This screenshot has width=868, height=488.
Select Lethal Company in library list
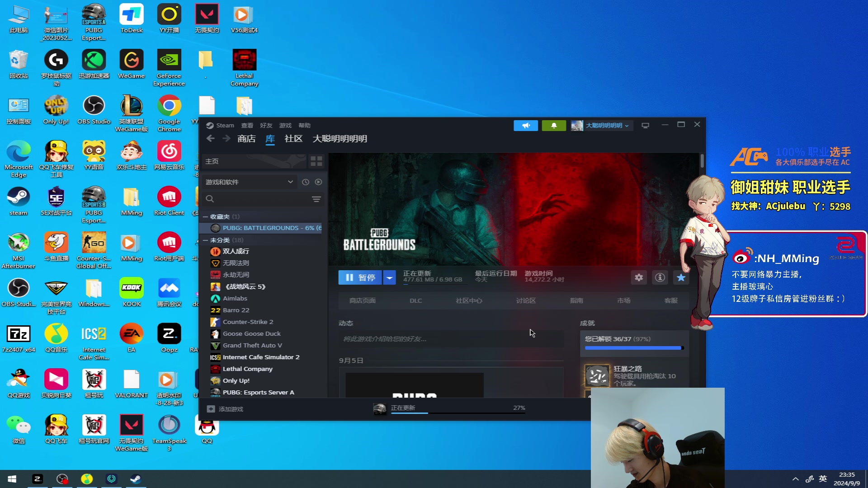pos(248,369)
